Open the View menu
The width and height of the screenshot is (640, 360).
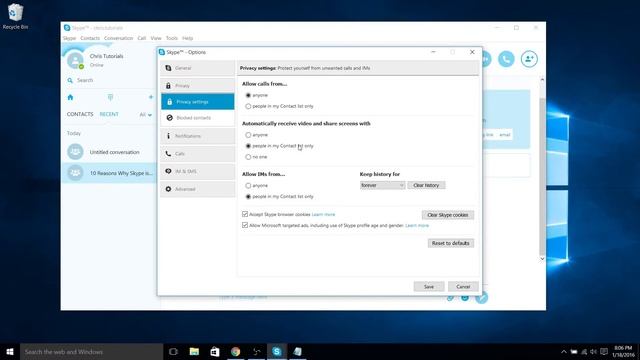coord(156,38)
